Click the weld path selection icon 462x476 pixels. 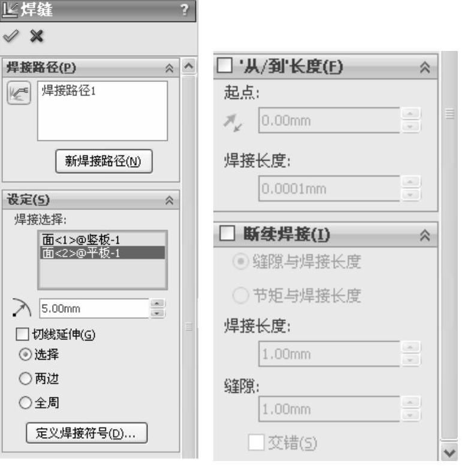[x=19, y=93]
